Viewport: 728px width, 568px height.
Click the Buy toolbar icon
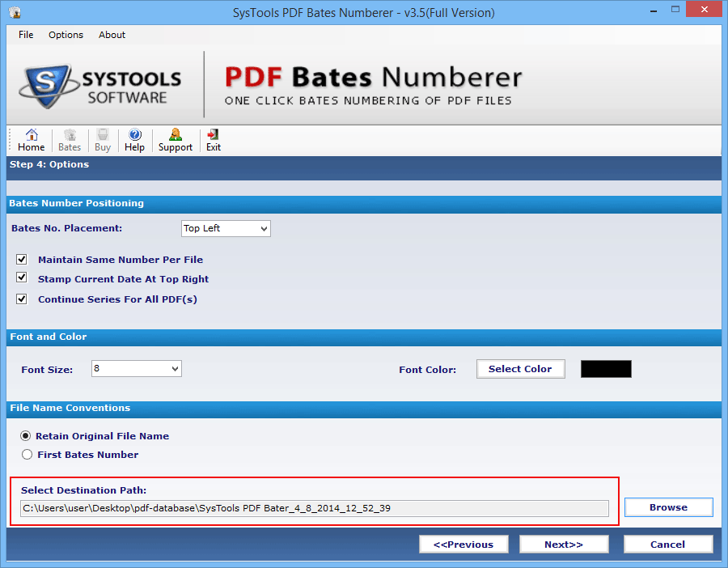pos(103,140)
